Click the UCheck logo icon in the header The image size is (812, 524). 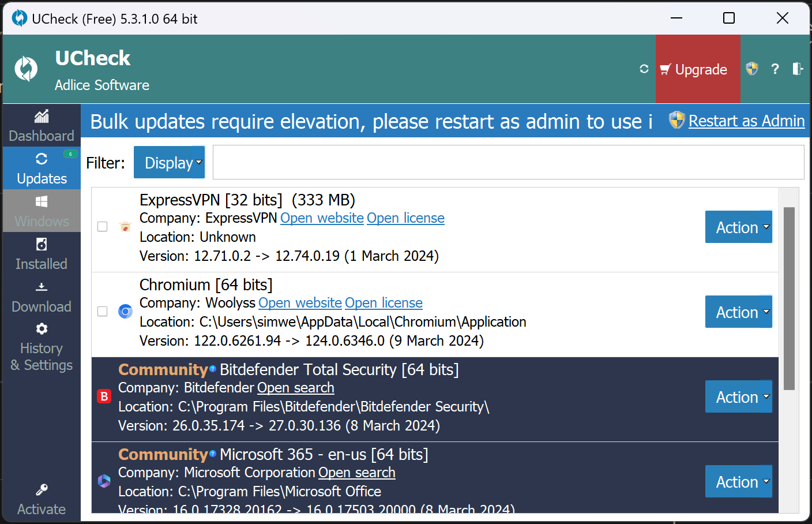pos(26,69)
